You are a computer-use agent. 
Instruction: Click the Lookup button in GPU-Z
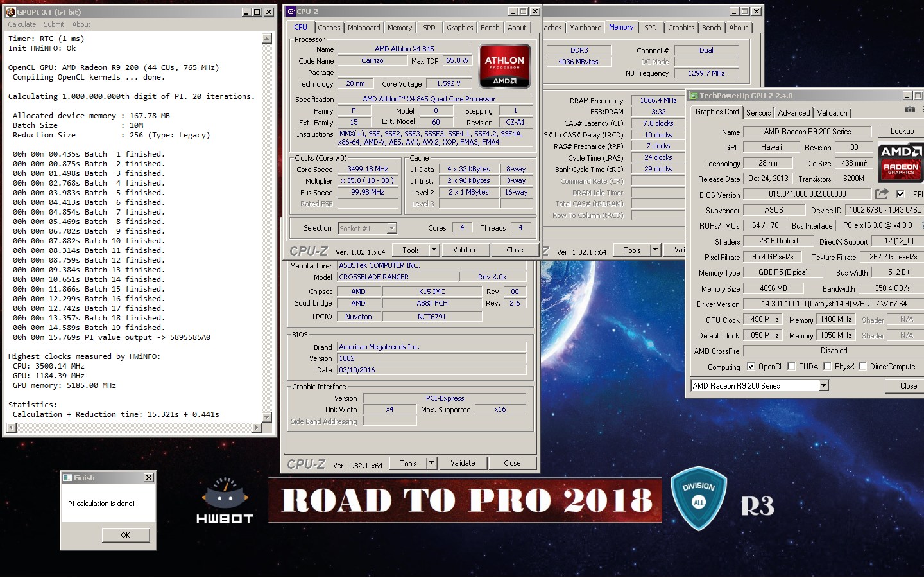(902, 131)
